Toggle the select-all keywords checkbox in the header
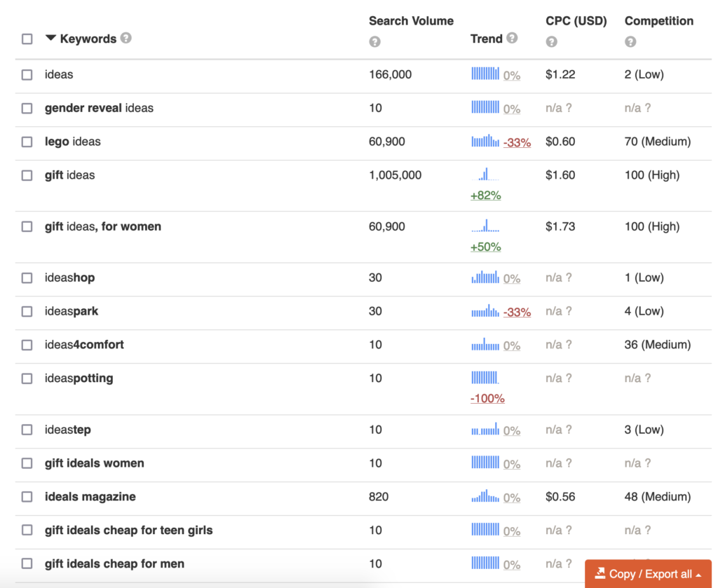This screenshot has width=718, height=588. coord(27,39)
